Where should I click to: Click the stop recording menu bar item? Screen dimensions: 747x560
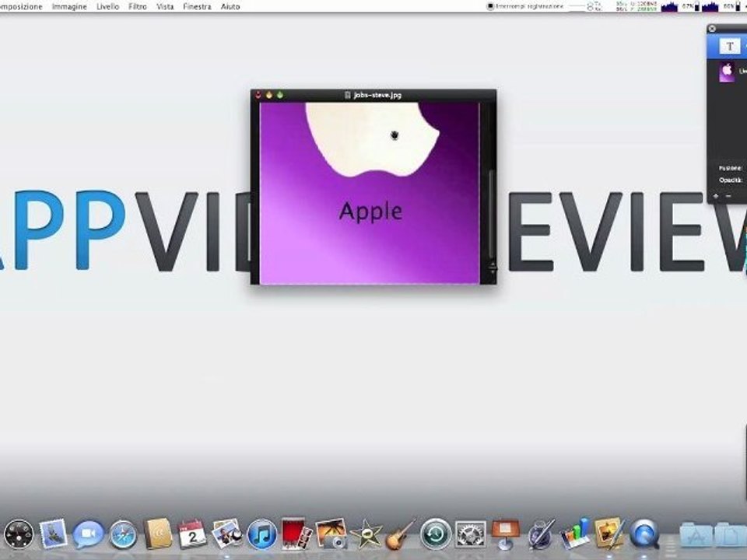tap(525, 6)
